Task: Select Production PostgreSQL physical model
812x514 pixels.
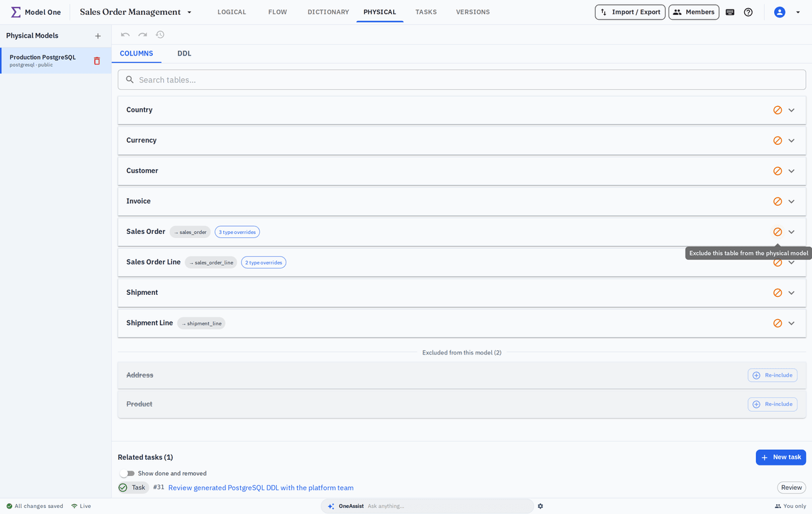Action: [x=55, y=61]
